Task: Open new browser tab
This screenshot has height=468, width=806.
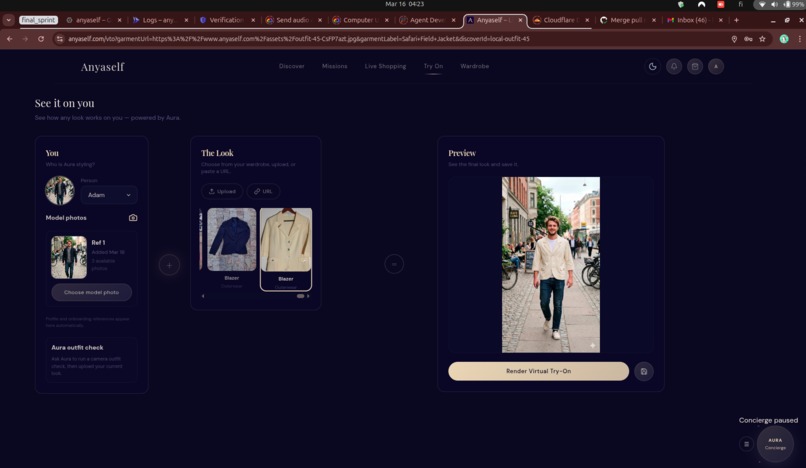Action: point(736,20)
